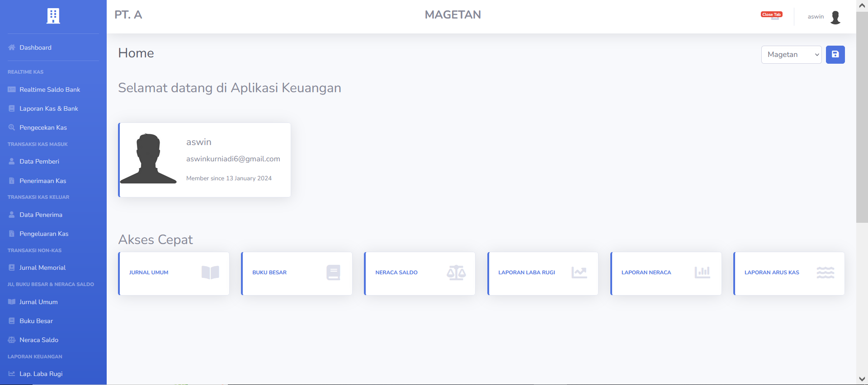
Task: Click the email aswinkurniadi6@gmail.com text
Action: pyautogui.click(x=233, y=159)
